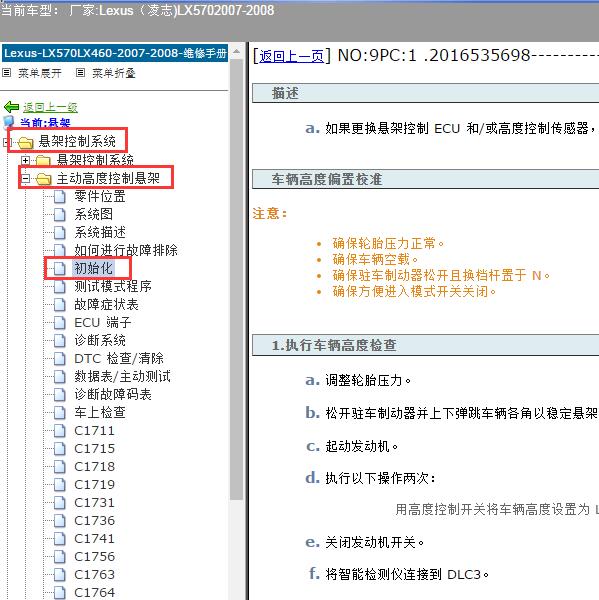599x600 pixels.
Task: Select the 初始化 tree item
Action: (x=93, y=268)
